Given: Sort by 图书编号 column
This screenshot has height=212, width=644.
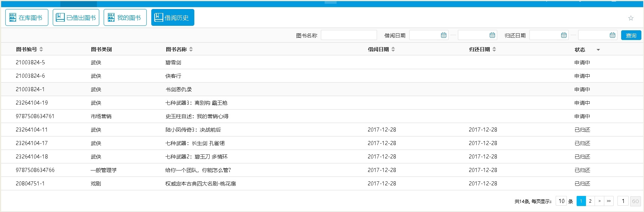Looking at the screenshot, I should pos(41,49).
